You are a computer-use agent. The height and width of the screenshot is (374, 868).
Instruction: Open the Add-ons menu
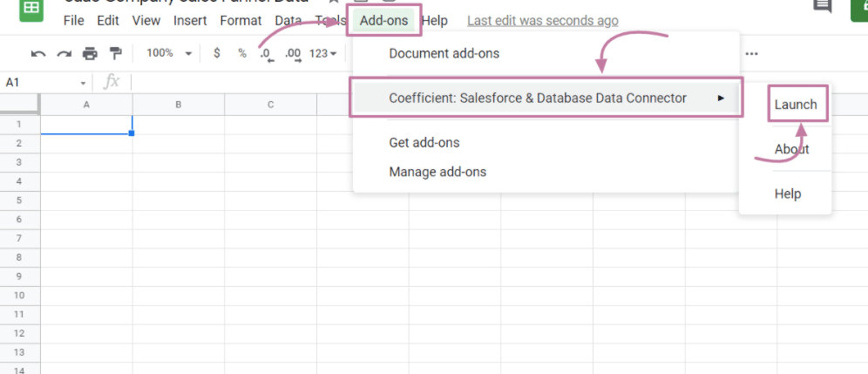coord(383,21)
